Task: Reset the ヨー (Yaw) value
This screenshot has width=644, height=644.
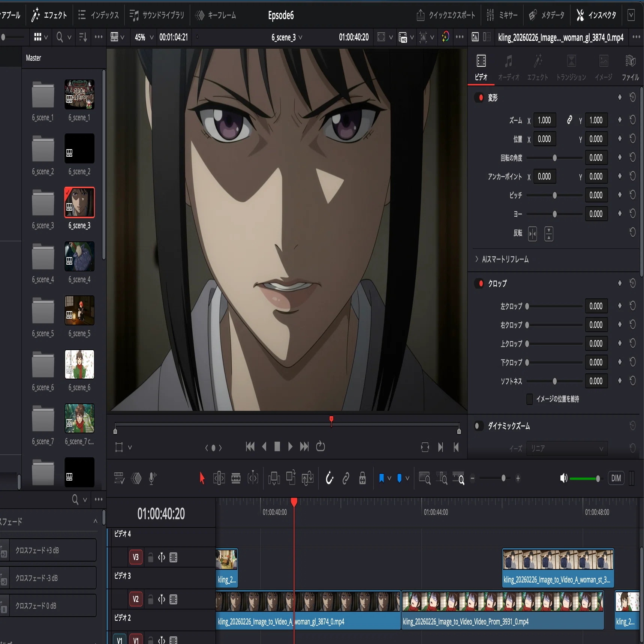Action: point(632,214)
